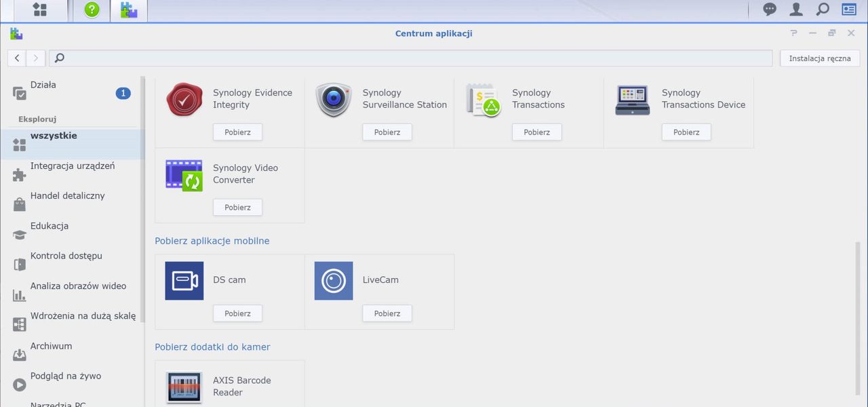
Task: Click the Pobierz dodatki do kamer heading
Action: coord(212,347)
